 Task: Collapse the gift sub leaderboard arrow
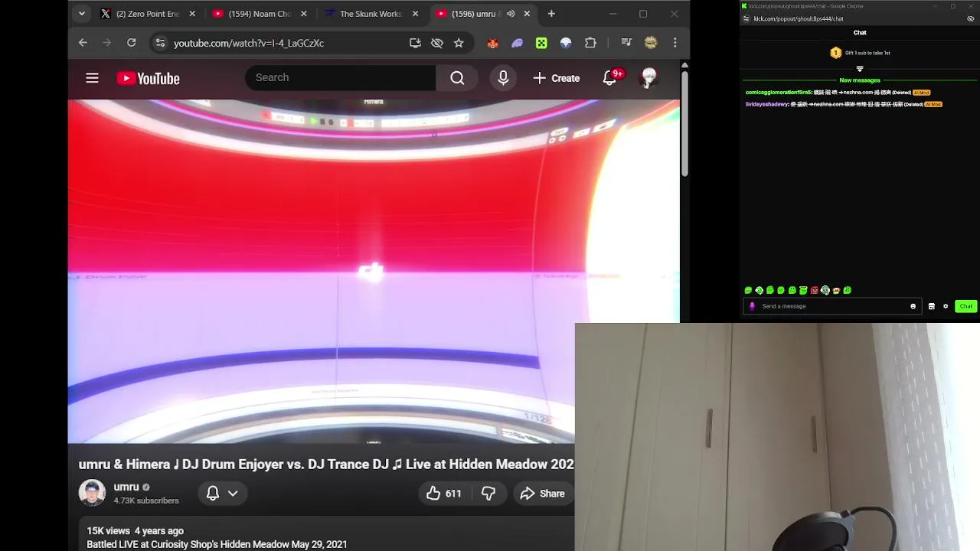860,69
